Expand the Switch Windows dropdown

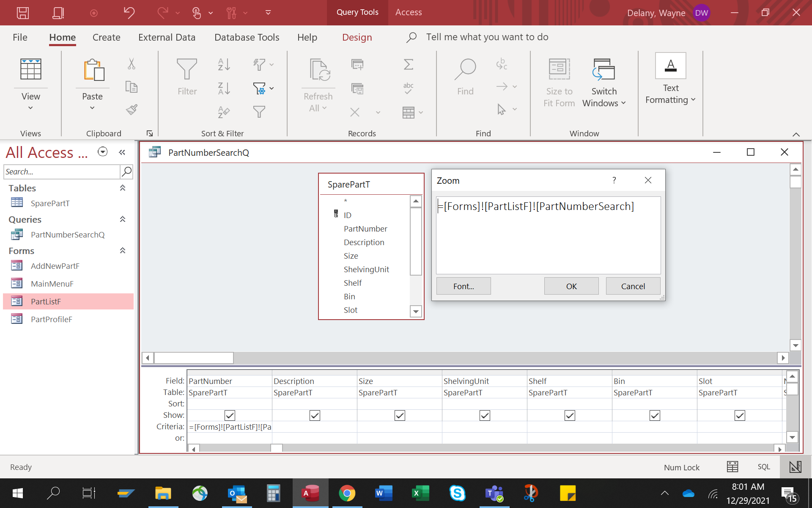(624, 103)
